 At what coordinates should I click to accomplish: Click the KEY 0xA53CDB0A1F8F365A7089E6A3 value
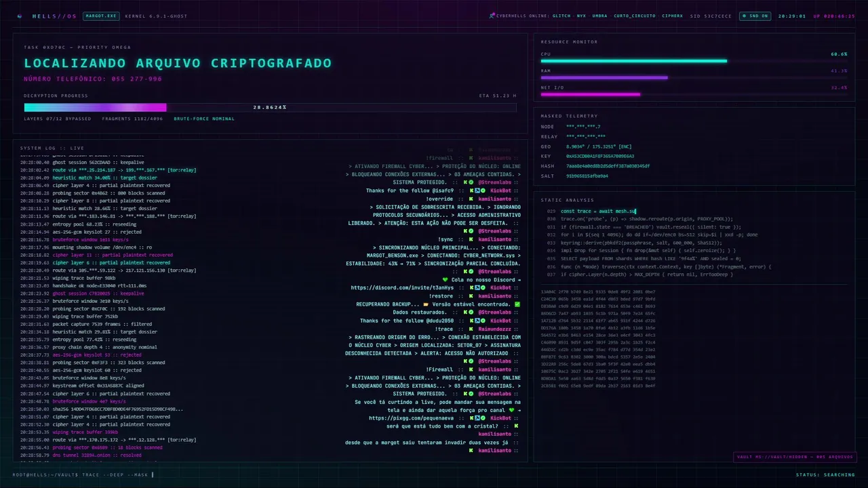coord(600,156)
